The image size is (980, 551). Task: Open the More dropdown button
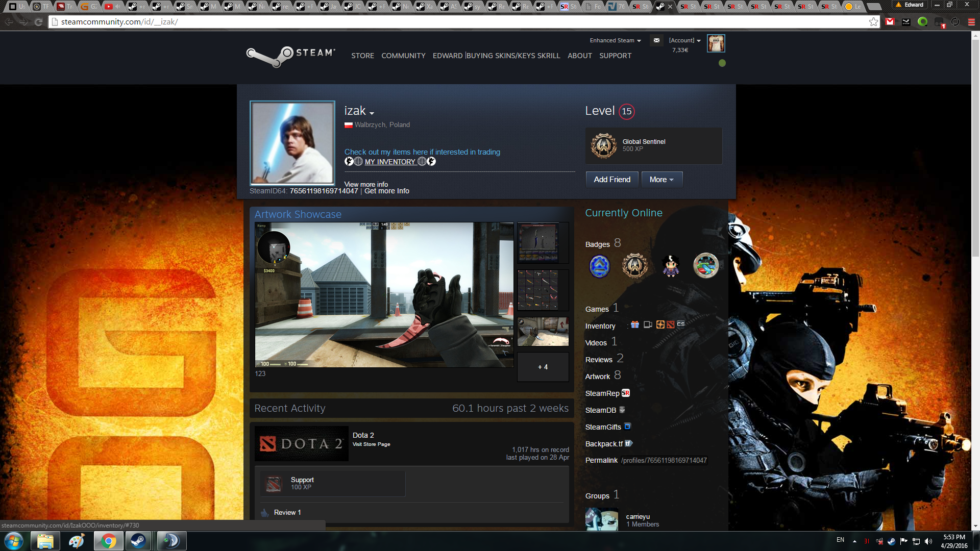(x=661, y=180)
